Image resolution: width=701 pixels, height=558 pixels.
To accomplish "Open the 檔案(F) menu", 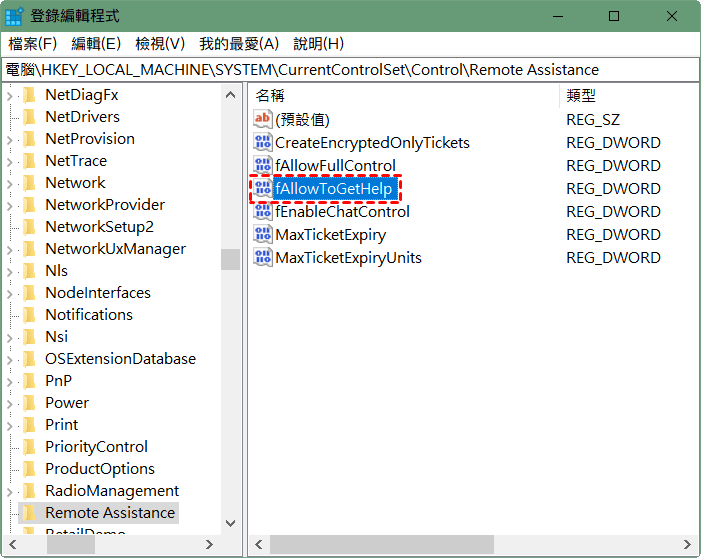I will point(33,44).
